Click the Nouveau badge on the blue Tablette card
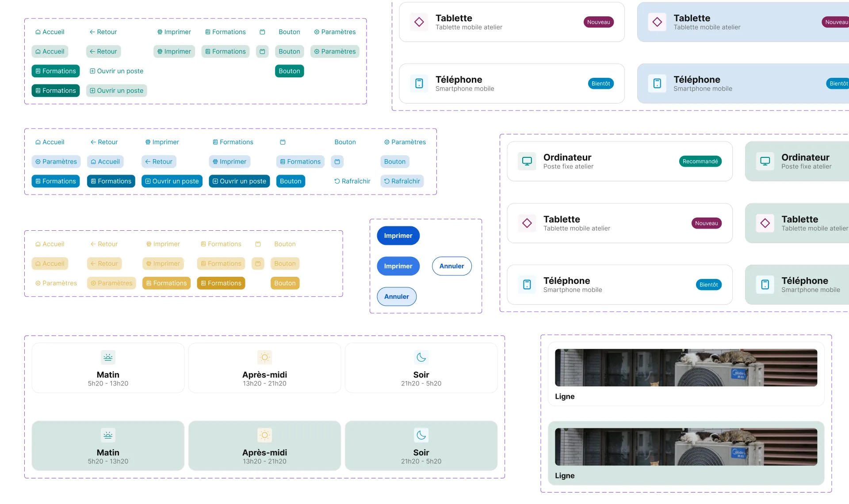 click(x=835, y=22)
